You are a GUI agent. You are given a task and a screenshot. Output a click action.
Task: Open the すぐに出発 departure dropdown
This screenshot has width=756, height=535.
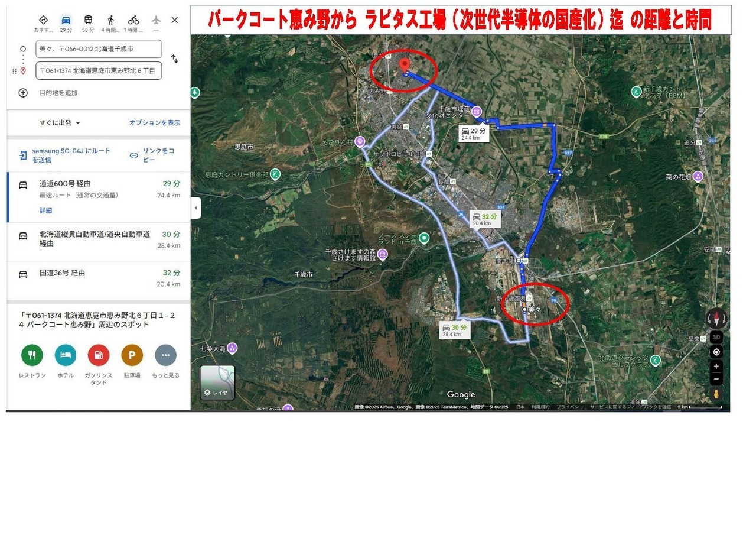coord(60,123)
